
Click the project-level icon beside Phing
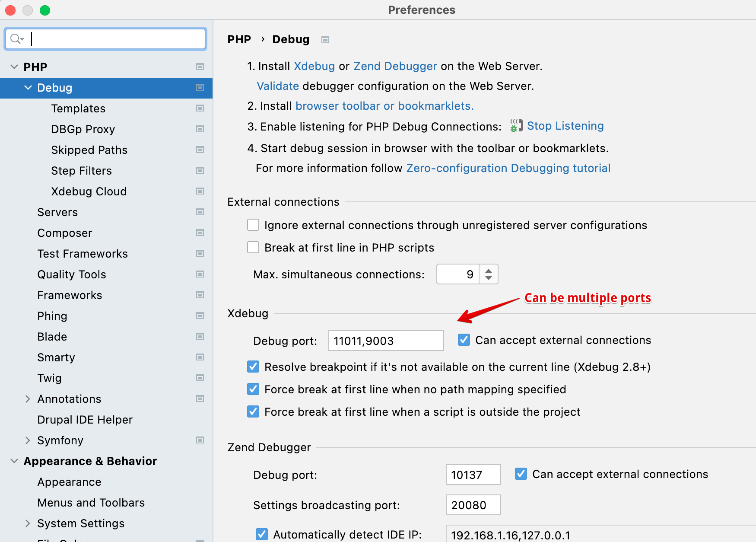pyautogui.click(x=200, y=316)
